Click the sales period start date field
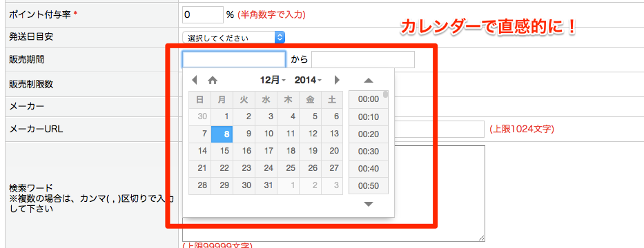Viewport: 644px width, 248px height. [234, 59]
